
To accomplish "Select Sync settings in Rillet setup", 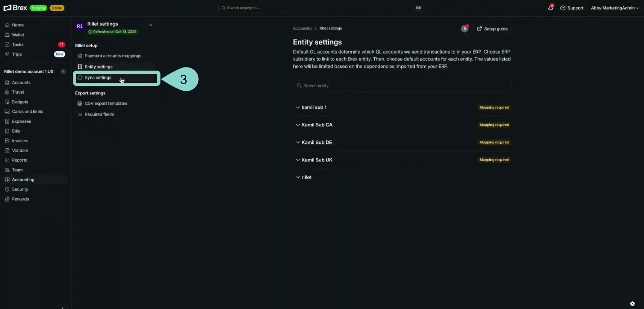I will (98, 78).
